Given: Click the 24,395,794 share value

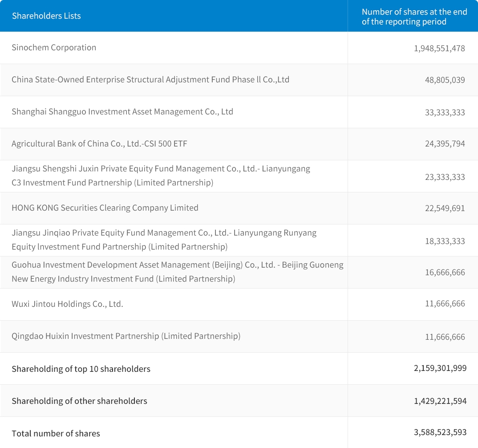Looking at the screenshot, I should [445, 144].
